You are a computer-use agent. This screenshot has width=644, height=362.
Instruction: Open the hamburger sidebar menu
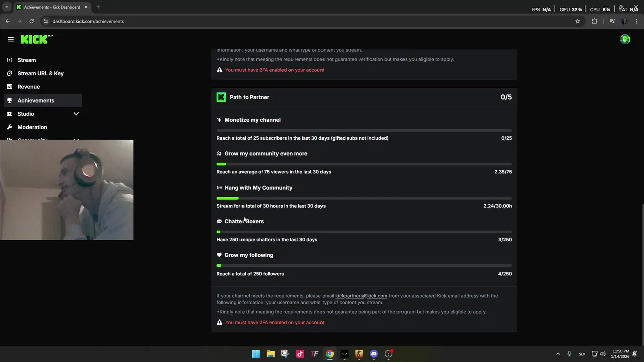pos(11,39)
